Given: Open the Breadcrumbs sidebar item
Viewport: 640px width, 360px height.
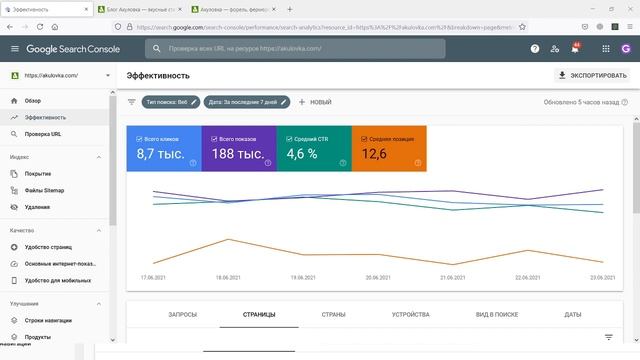Looking at the screenshot, I should [55, 321].
